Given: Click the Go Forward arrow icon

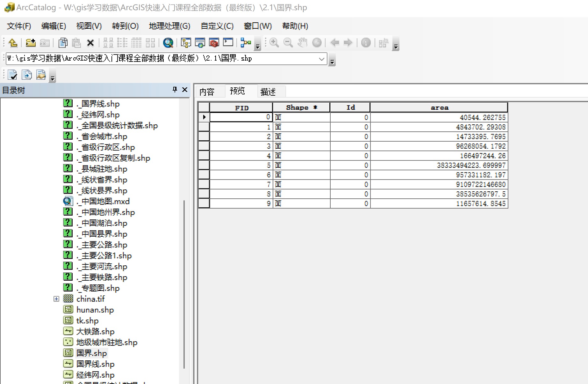Looking at the screenshot, I should coord(348,42).
